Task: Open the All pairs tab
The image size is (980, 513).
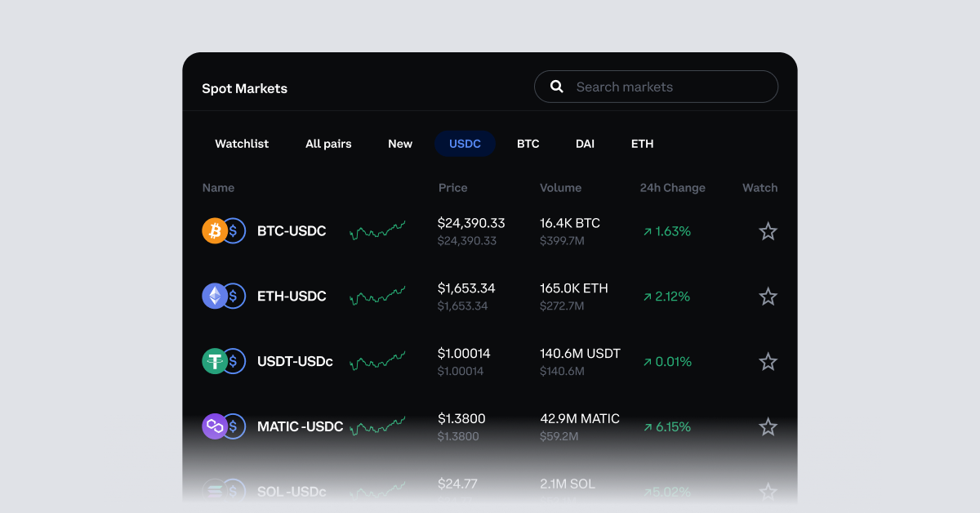Action: pyautogui.click(x=328, y=144)
